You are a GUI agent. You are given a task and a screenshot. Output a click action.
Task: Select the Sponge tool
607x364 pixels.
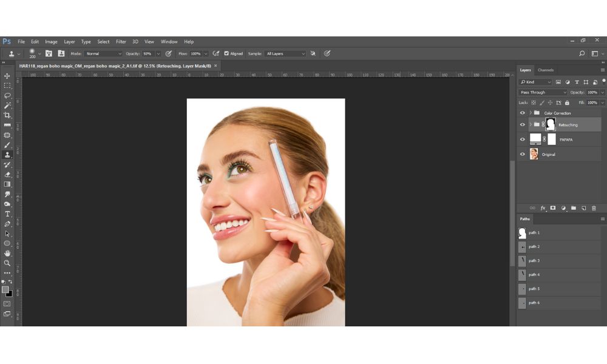tap(7, 204)
